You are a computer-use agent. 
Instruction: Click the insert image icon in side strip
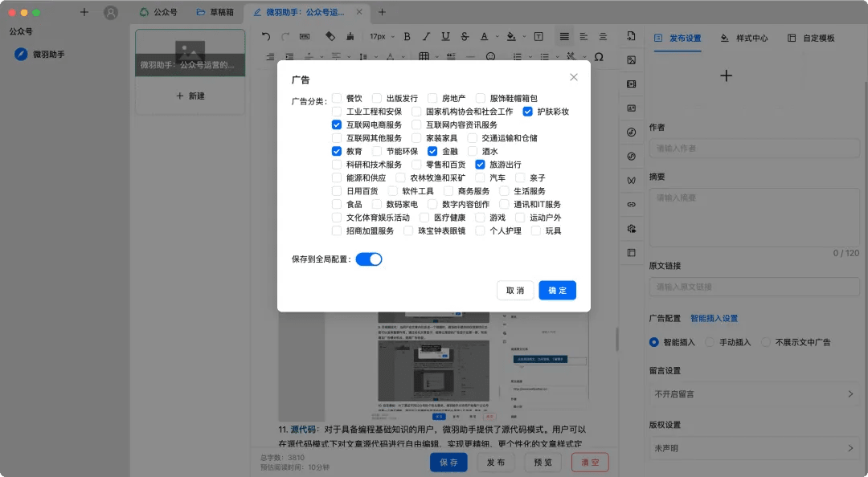click(631, 60)
